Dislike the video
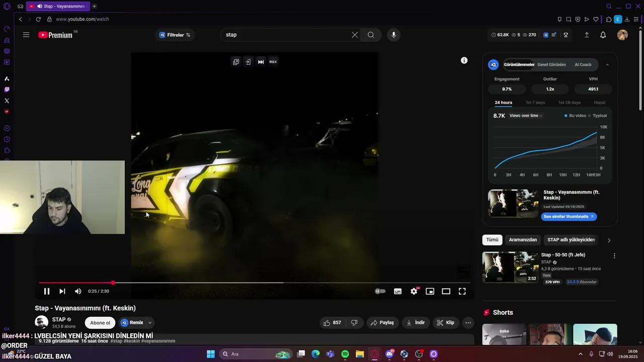The width and height of the screenshot is (644, 362). click(354, 323)
